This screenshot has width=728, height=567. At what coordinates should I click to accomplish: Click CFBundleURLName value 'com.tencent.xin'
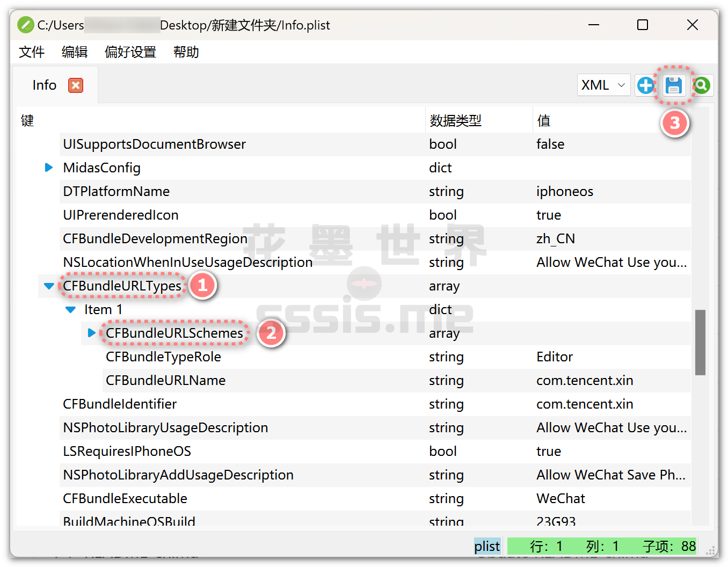pyautogui.click(x=585, y=380)
